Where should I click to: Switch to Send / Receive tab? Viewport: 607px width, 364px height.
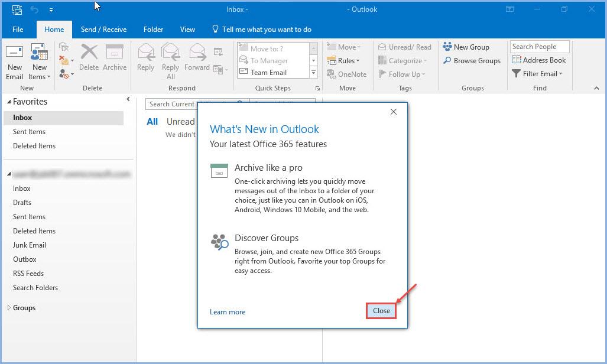[104, 30]
